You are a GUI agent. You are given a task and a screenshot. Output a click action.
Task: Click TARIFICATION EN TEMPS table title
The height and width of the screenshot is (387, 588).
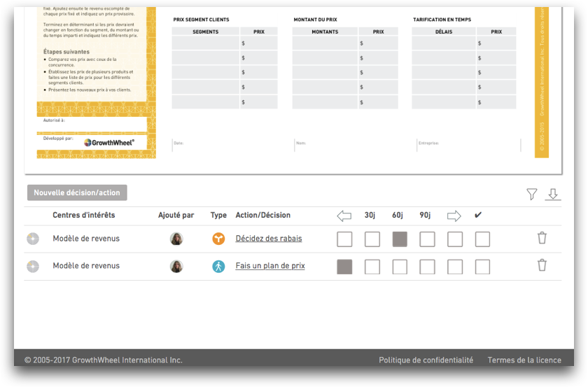[x=442, y=20]
